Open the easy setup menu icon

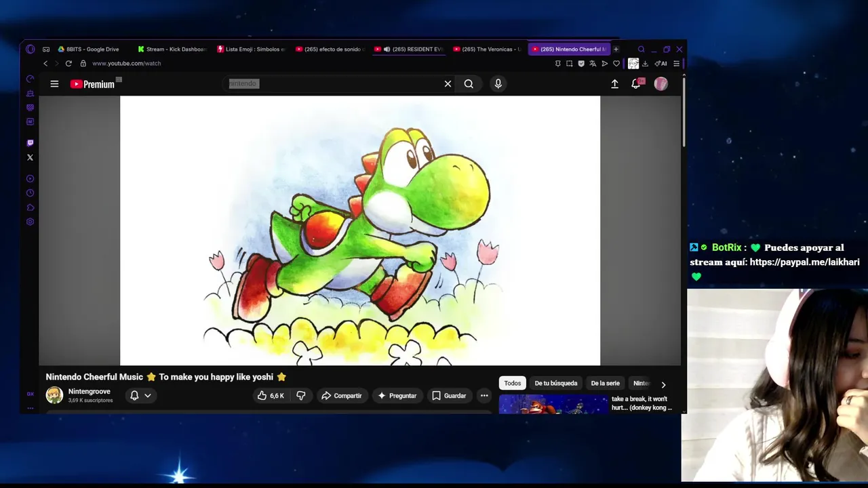[x=676, y=64]
